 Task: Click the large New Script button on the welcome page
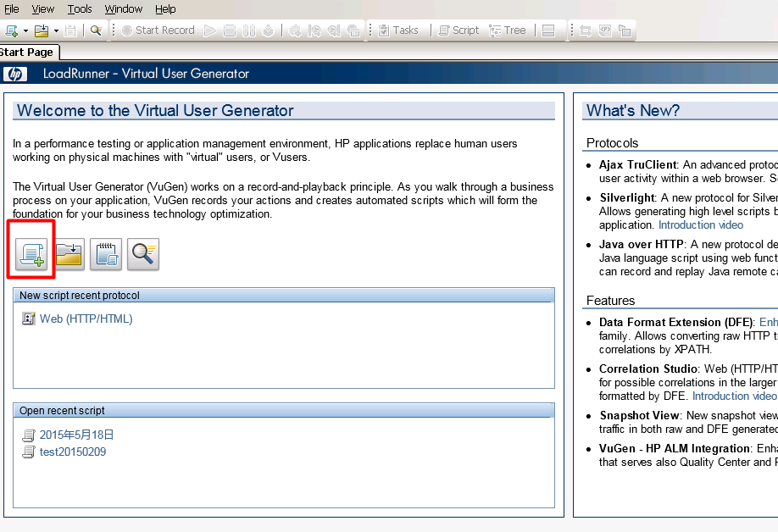point(31,254)
